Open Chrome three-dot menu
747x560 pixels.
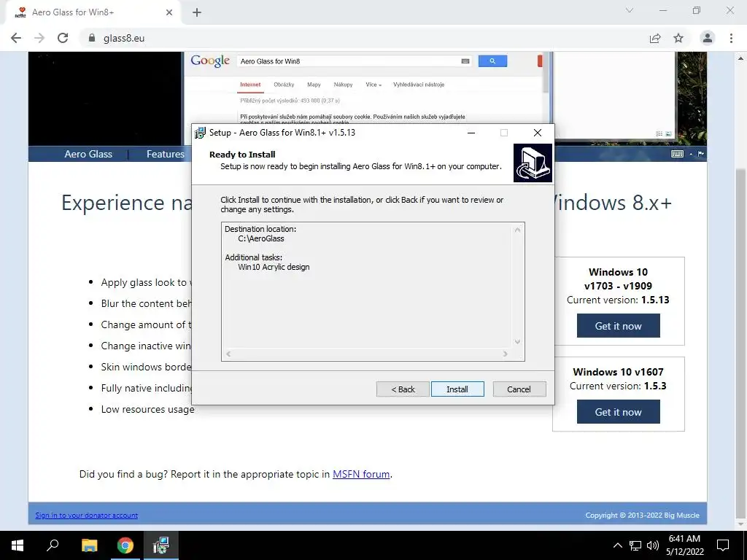731,38
